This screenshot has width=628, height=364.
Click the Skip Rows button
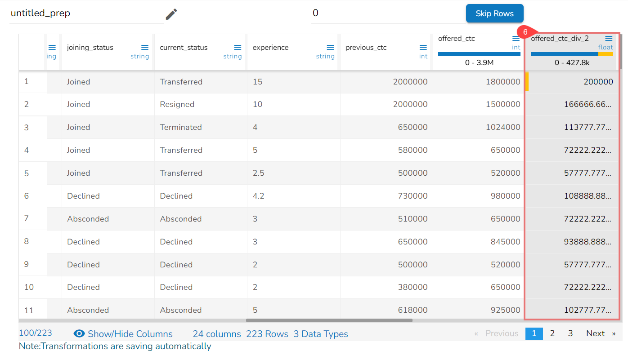point(494,13)
